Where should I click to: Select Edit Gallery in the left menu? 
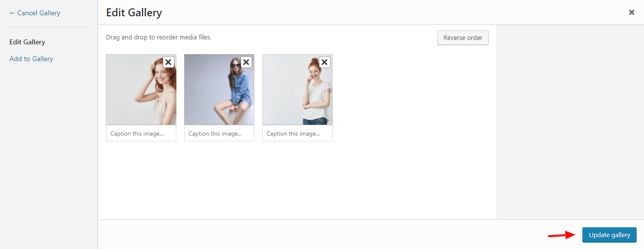(27, 42)
